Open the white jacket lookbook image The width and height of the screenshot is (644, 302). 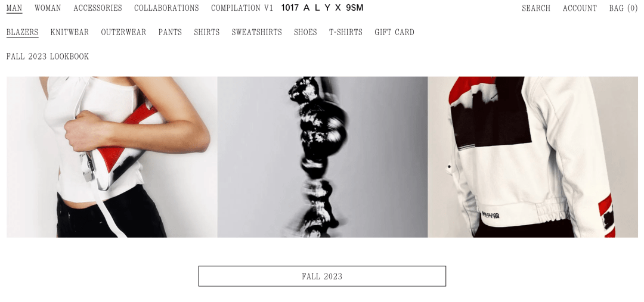tap(532, 157)
